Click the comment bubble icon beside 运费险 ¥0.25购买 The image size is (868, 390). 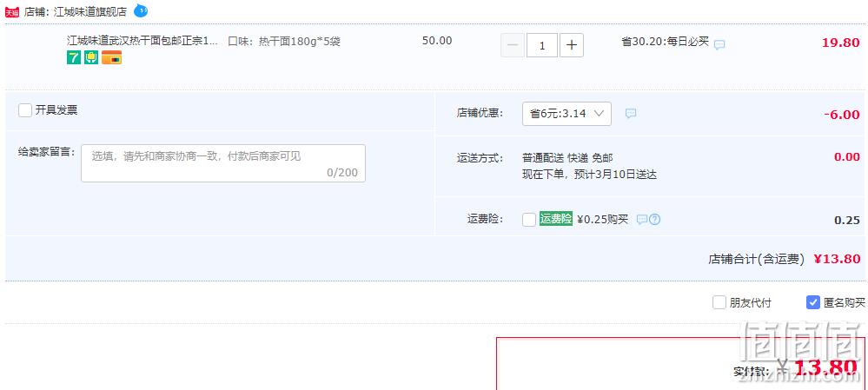pos(641,220)
